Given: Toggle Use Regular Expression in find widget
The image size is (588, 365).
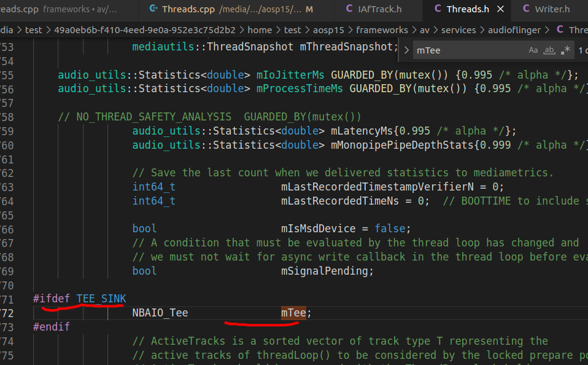Looking at the screenshot, I should [x=565, y=50].
